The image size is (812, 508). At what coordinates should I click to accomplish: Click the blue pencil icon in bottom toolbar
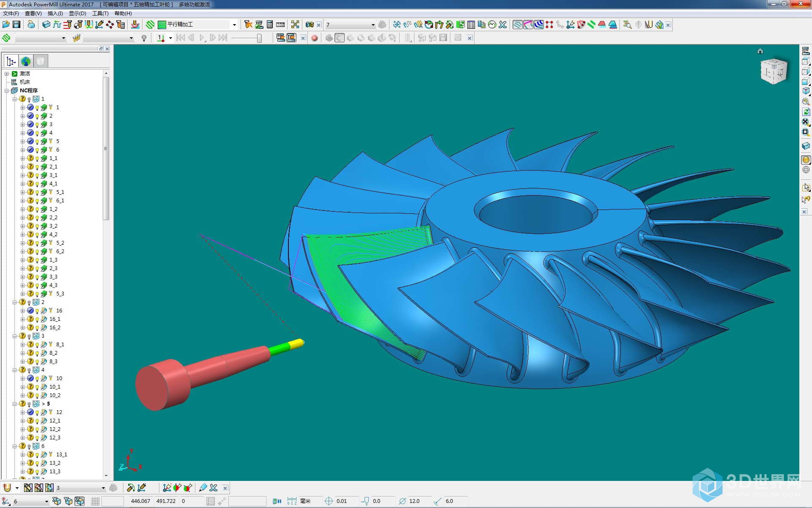203,488
